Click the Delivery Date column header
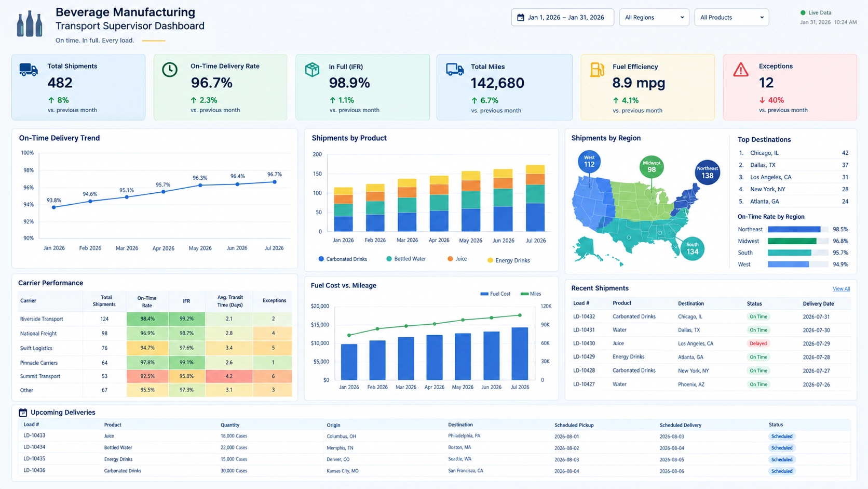868x489 pixels. 818,303
